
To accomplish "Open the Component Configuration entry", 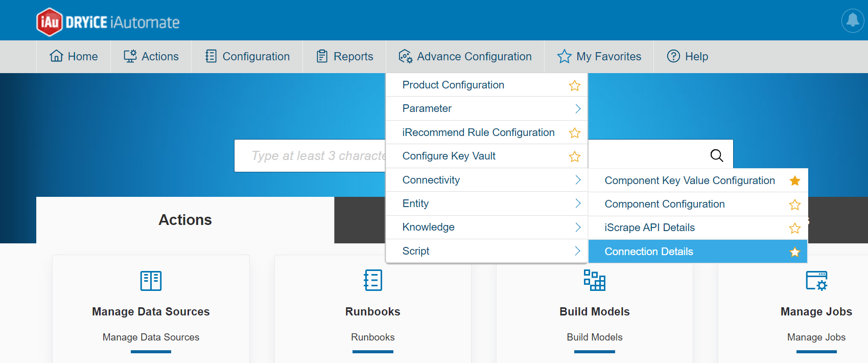I will pyautogui.click(x=664, y=204).
